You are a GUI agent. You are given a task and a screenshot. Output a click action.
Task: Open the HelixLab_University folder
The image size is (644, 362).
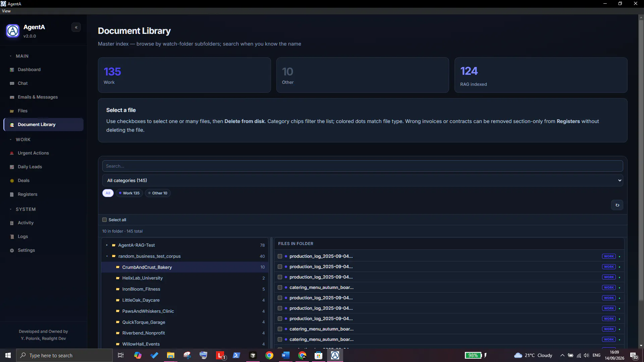[185, 278]
